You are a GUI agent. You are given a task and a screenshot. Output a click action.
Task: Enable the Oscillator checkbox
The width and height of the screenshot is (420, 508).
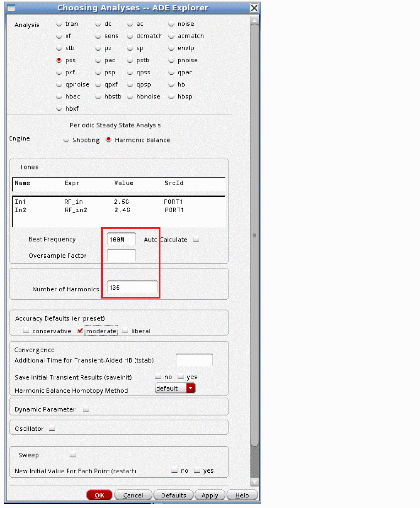tap(52, 428)
